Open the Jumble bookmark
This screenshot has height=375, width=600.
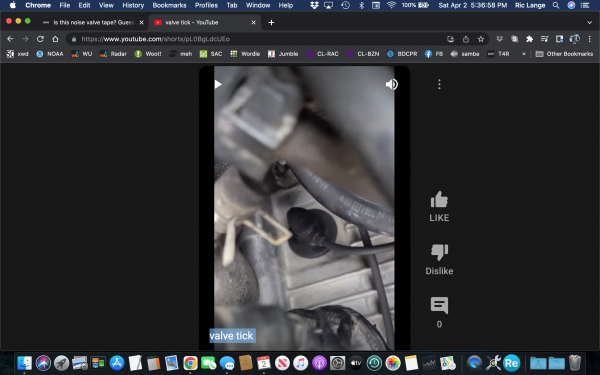pos(283,54)
